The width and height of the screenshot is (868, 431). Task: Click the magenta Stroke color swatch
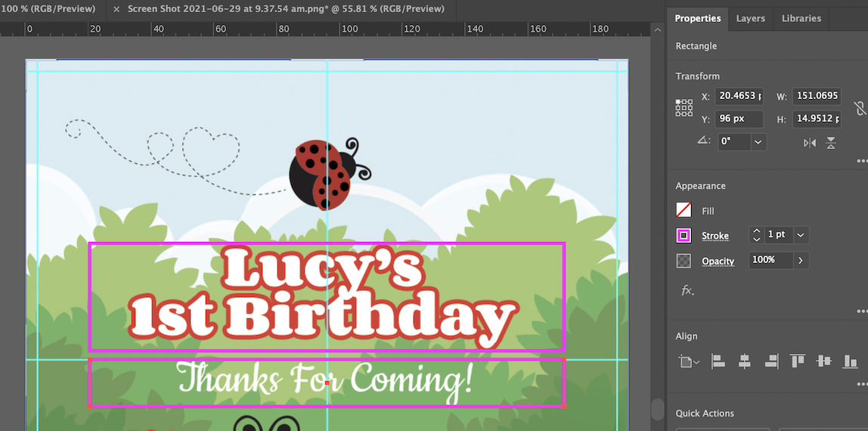pyautogui.click(x=684, y=236)
